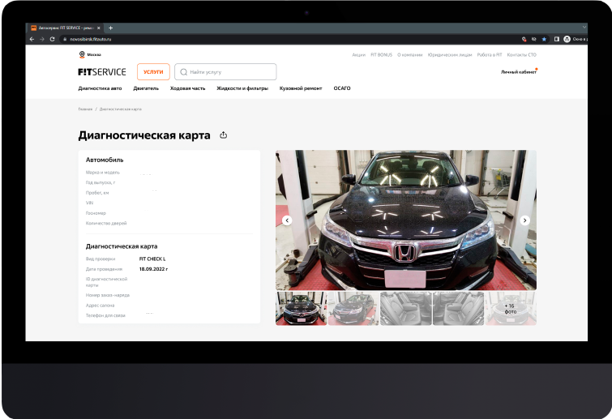Open a new browser tab with plus icon
This screenshot has width=612, height=419.
tap(110, 28)
